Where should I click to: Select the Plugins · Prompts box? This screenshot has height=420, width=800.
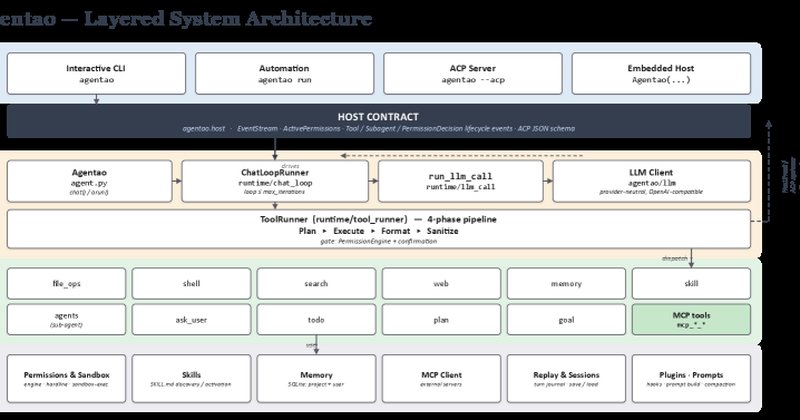(x=691, y=379)
